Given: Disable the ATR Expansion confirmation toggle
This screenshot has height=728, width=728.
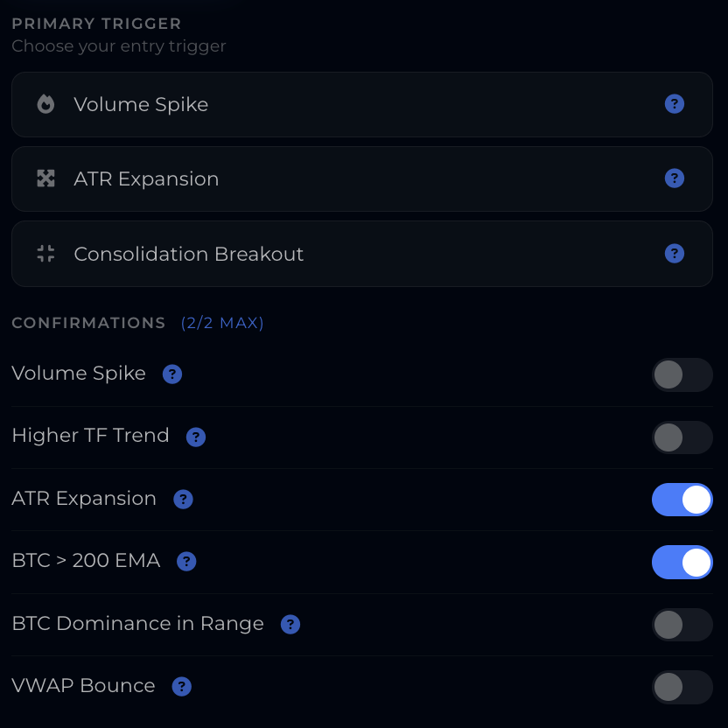Looking at the screenshot, I should [682, 500].
